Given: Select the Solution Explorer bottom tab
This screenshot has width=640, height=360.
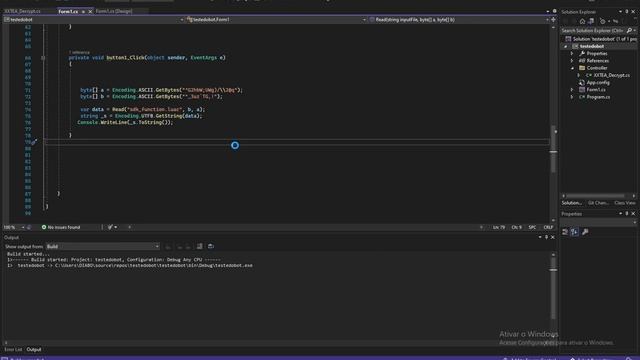Looking at the screenshot, I should click(571, 203).
